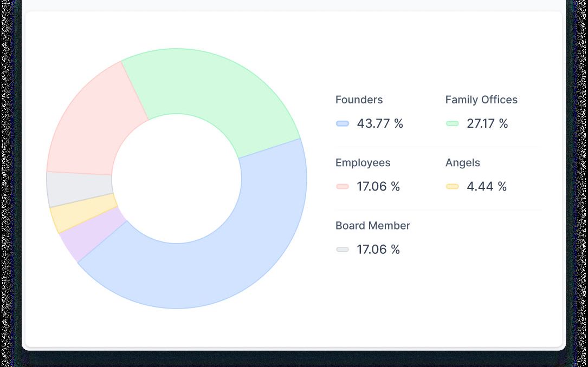Viewport: 588px width, 367px height.
Task: Click the "Founders" legend label
Action: point(359,100)
